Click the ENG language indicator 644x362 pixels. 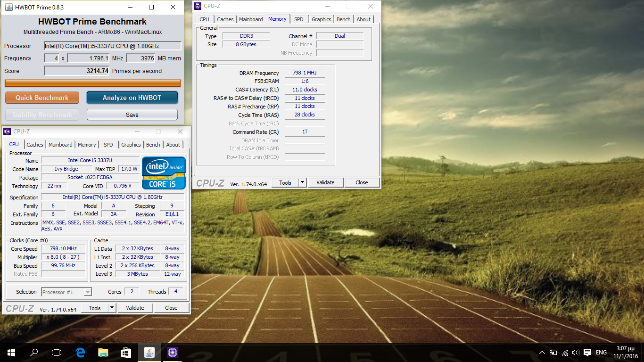(601, 353)
